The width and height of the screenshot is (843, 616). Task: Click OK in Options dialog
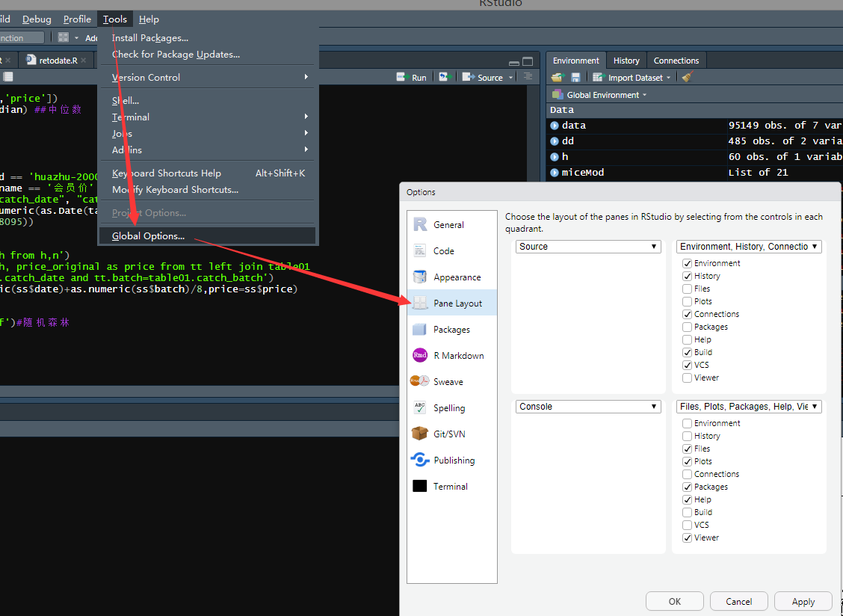click(x=675, y=602)
